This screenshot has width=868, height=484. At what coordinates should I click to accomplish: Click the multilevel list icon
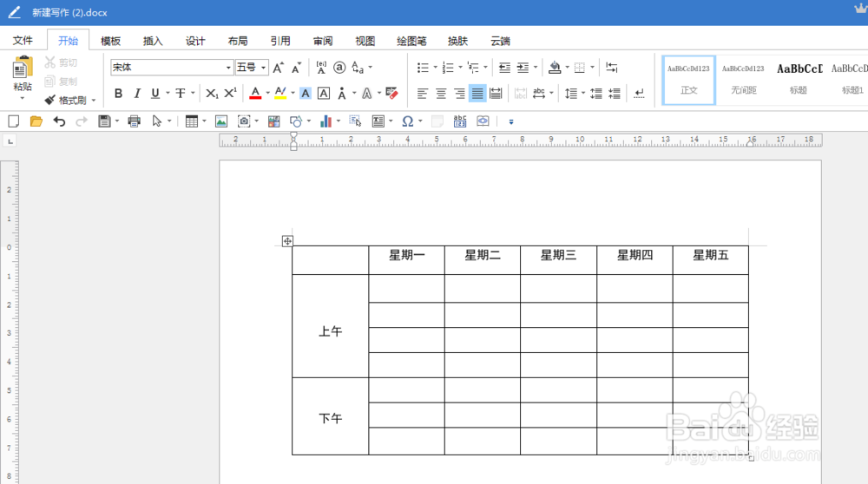[x=473, y=68]
